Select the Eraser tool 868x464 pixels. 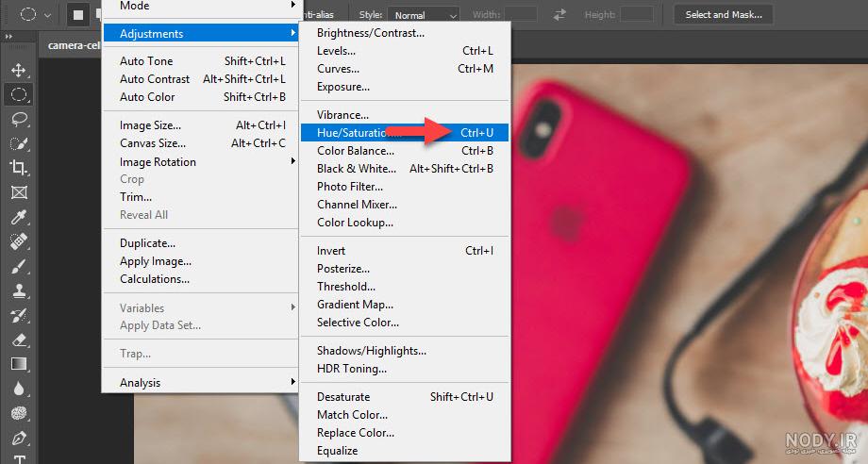point(19,340)
